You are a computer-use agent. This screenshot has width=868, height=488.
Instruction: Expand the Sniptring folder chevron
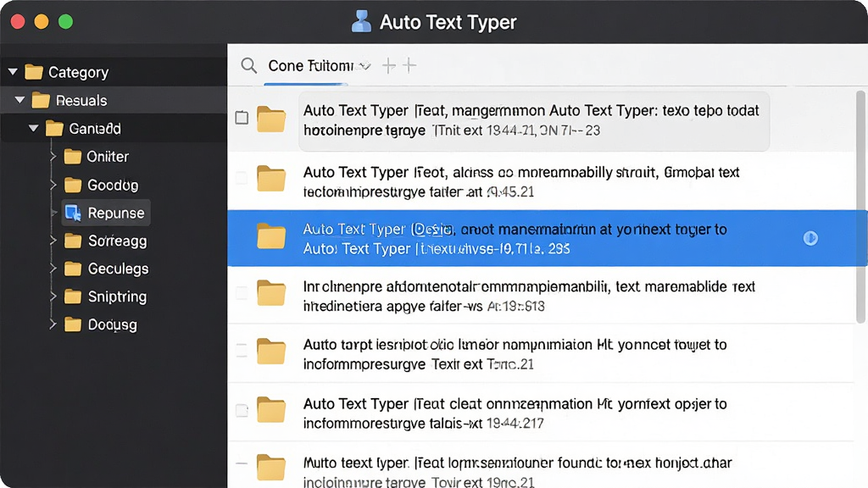click(53, 297)
